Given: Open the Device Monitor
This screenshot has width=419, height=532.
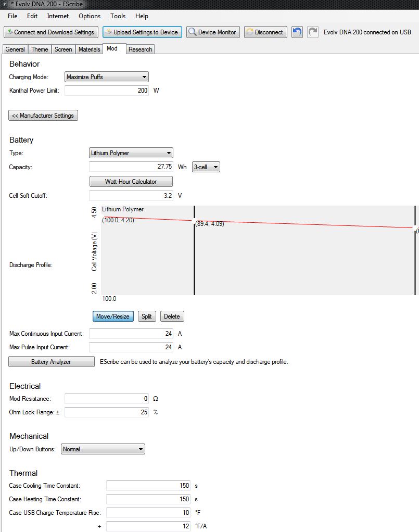Looking at the screenshot, I should (x=213, y=32).
